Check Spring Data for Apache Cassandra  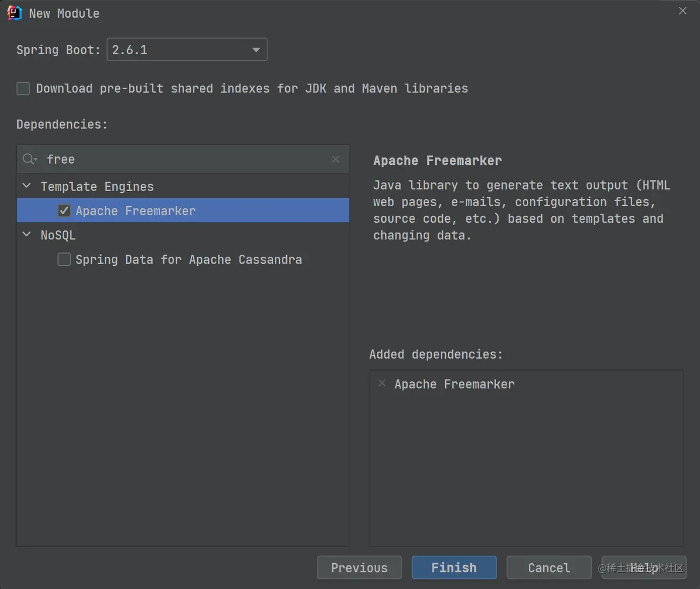(64, 259)
